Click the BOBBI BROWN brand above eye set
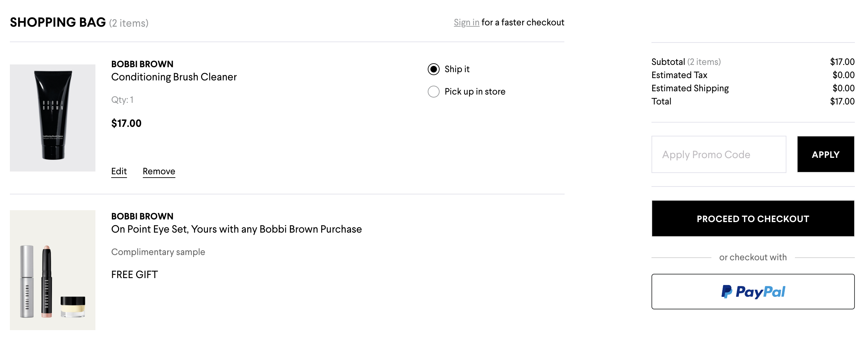Viewport: 868px width, 342px height. tap(142, 216)
